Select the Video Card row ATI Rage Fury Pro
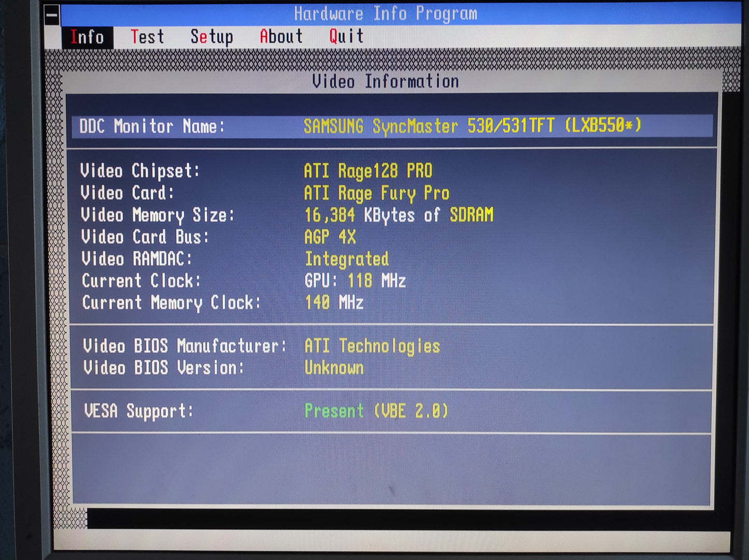This screenshot has width=749, height=560. (377, 193)
